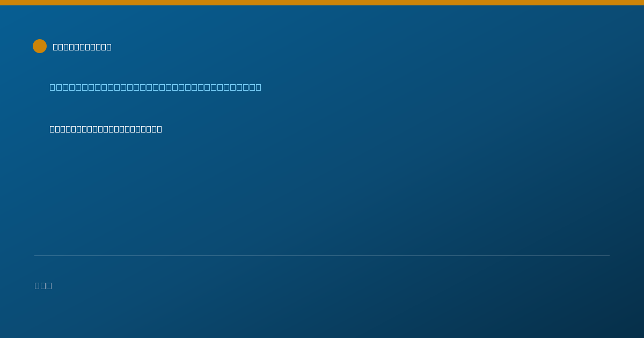Click the short gray footer text
Image resolution: width=644 pixels, height=338 pixels.
(x=43, y=285)
